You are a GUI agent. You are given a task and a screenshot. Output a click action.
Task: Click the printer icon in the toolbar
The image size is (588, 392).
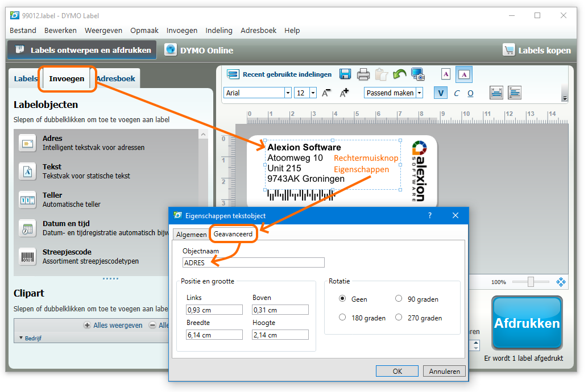pos(363,74)
